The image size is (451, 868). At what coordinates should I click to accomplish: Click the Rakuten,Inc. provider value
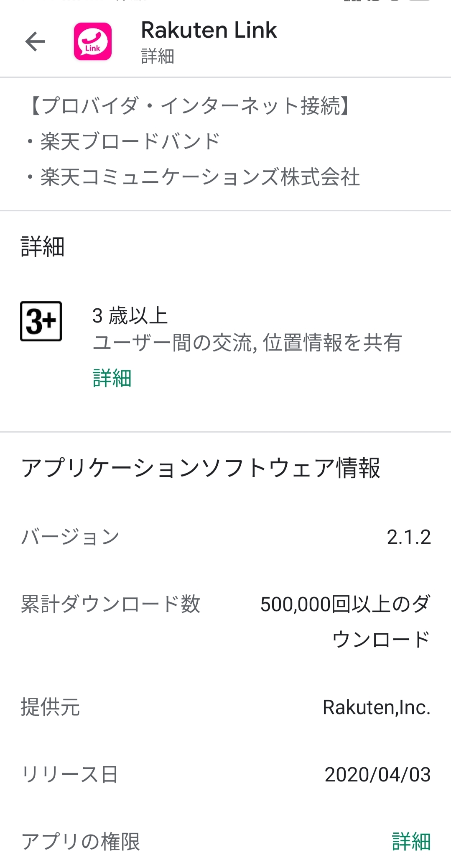pos(376,707)
